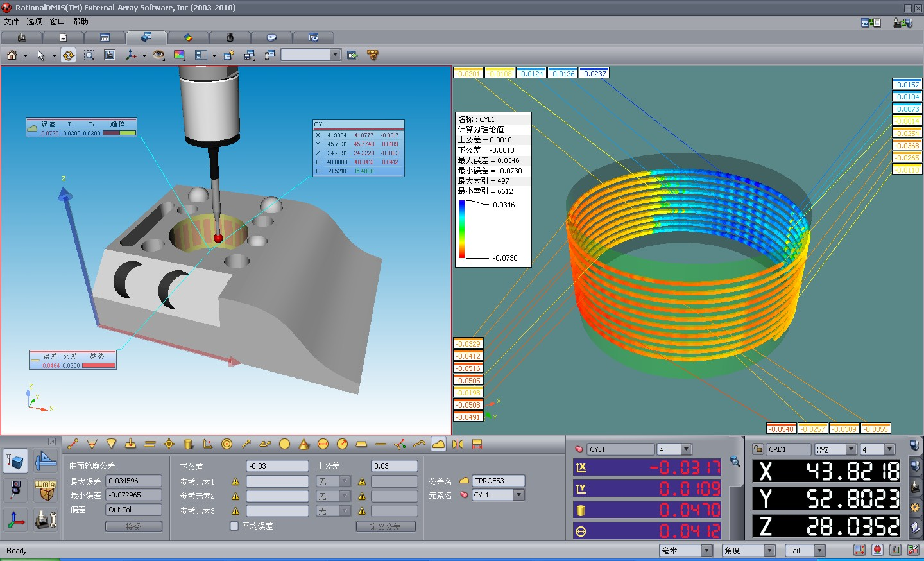
Task: Open the coordinate system panel icon
Action: [15, 520]
